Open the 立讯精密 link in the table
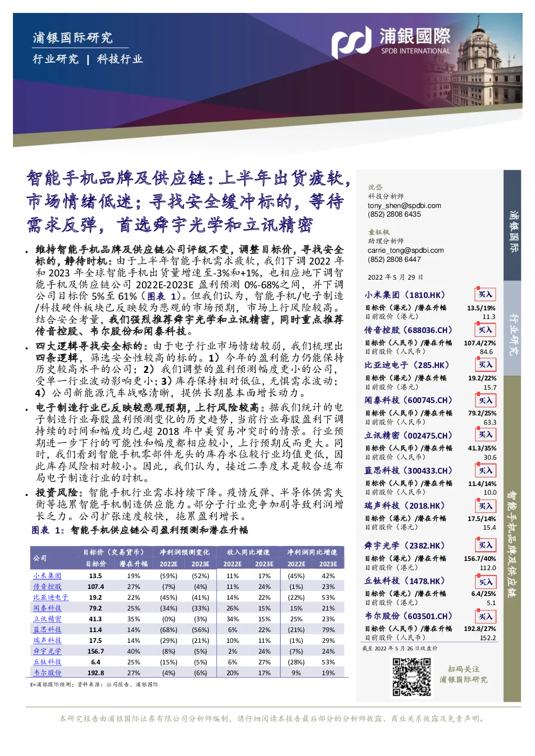This screenshot has width=535, height=756. click(47, 619)
